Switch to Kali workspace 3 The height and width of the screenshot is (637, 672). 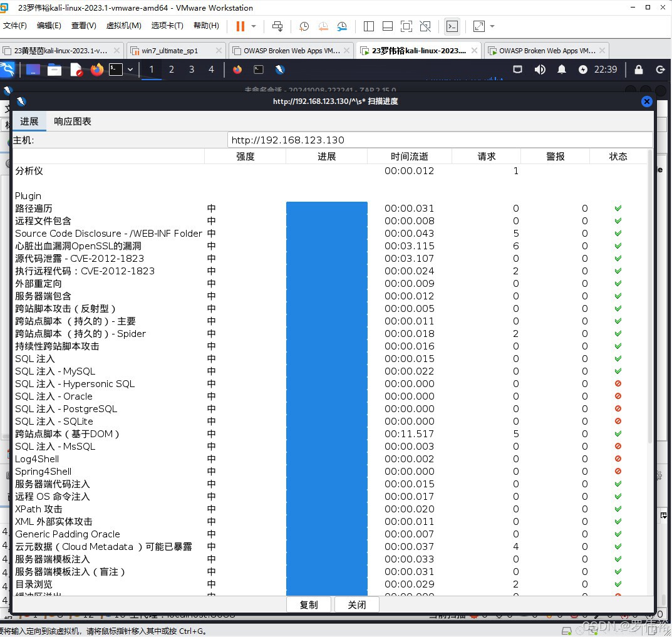click(x=192, y=70)
